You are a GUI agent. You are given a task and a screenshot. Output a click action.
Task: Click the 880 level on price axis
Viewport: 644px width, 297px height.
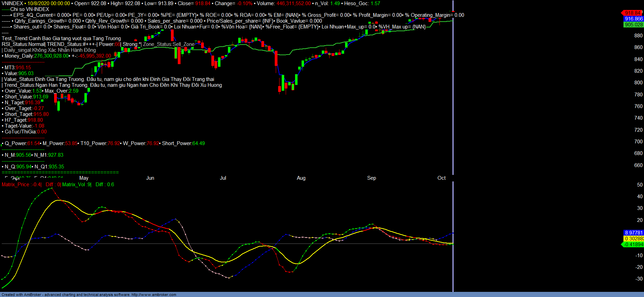tap(638, 36)
